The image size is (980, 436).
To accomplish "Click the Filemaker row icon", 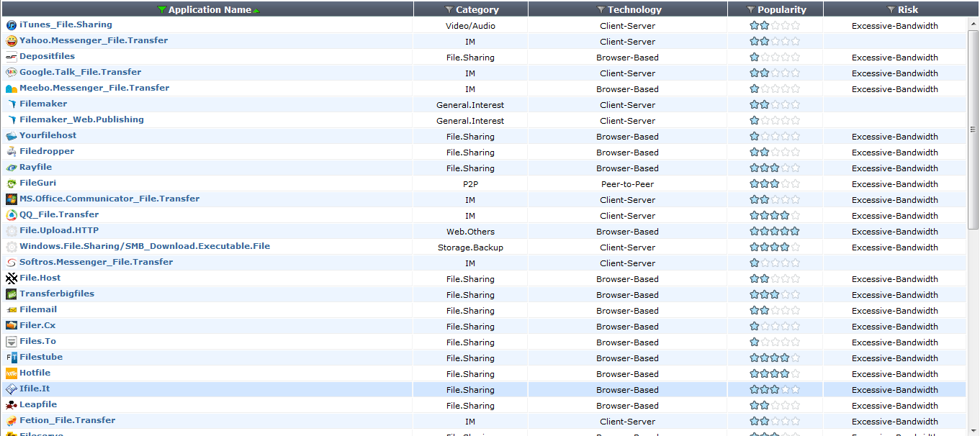I will (11, 104).
